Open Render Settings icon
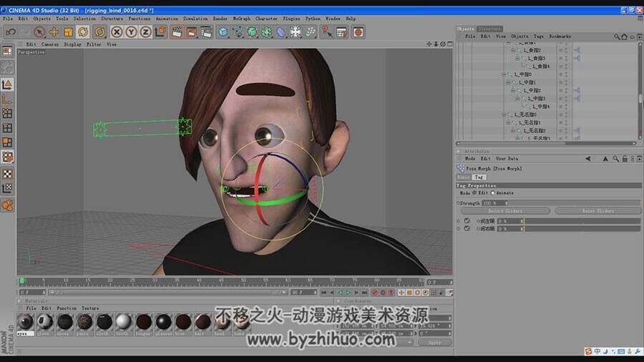The image size is (644, 362). (206, 31)
